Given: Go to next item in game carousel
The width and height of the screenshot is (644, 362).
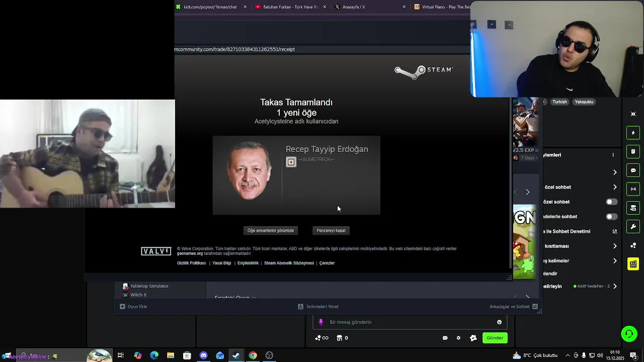Looking at the screenshot, I should point(527,192).
